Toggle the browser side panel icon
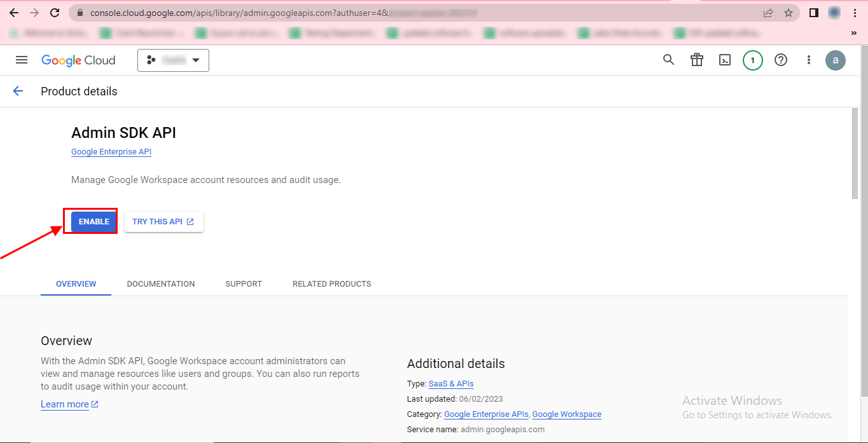 coord(813,13)
